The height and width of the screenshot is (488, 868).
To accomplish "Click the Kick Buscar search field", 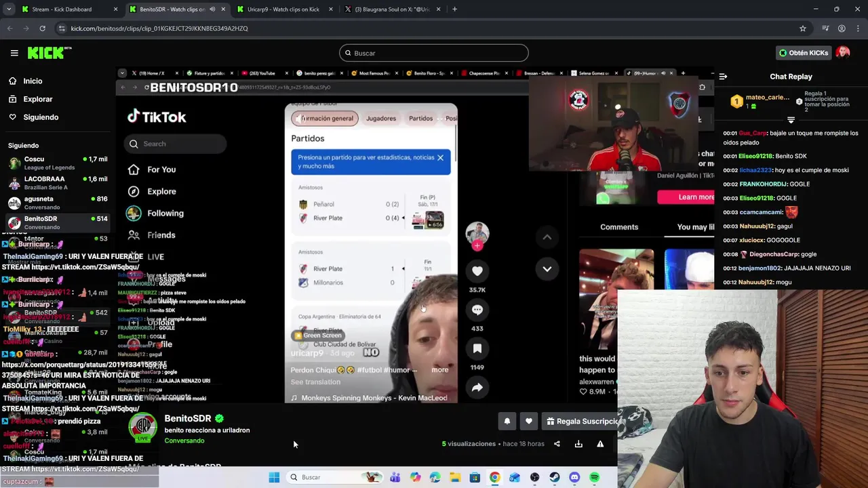I will 434,53.
